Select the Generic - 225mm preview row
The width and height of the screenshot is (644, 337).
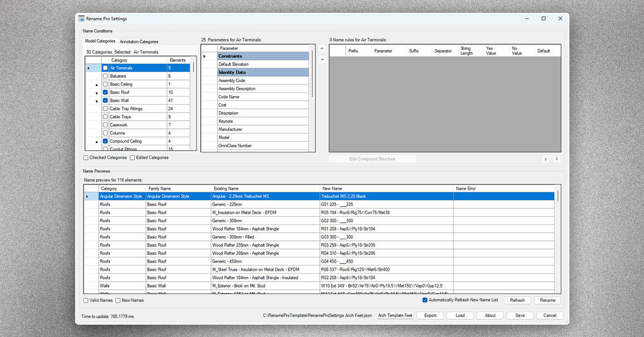coord(319,204)
